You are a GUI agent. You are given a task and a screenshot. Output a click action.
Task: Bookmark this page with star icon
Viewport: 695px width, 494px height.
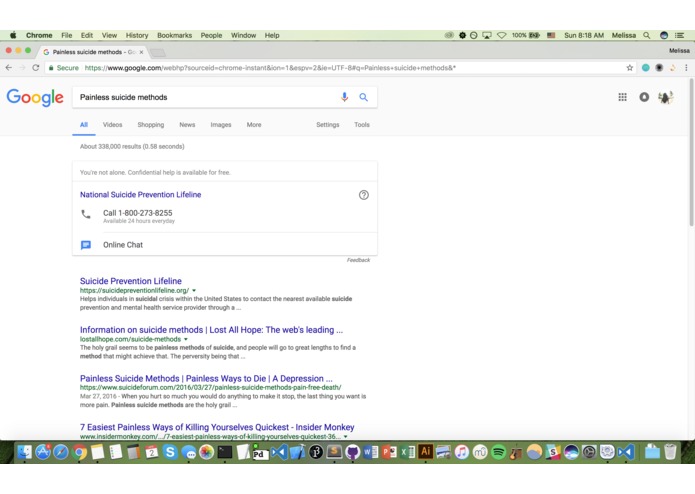pos(629,68)
